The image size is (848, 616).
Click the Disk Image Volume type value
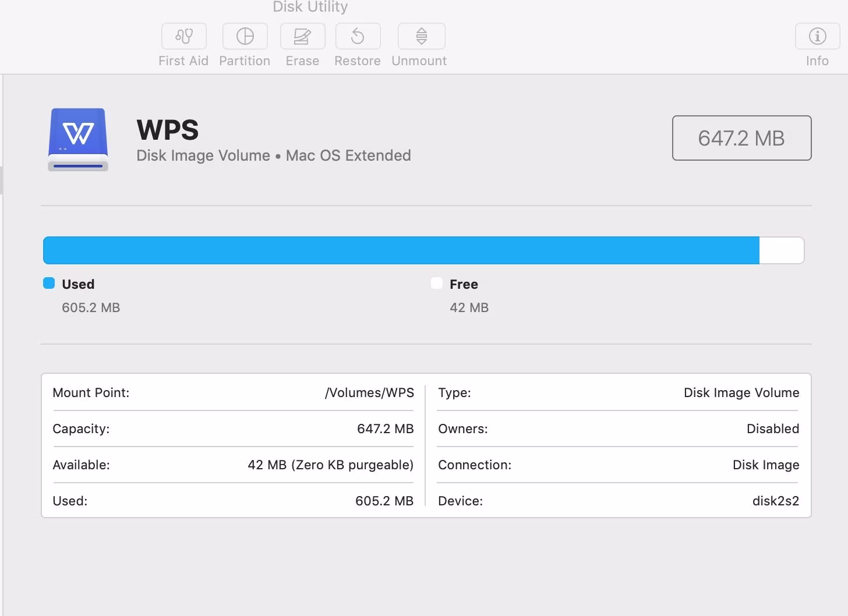pos(741,392)
